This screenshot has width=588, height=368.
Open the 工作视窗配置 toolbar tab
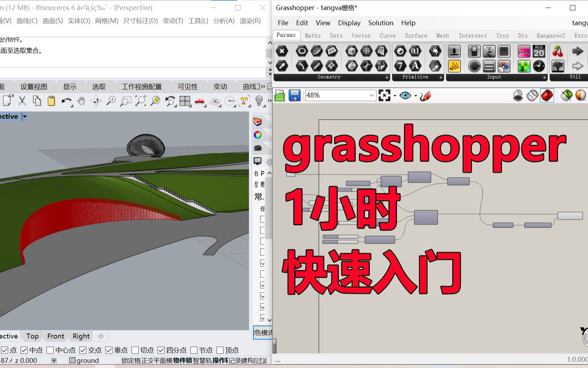tap(142, 87)
